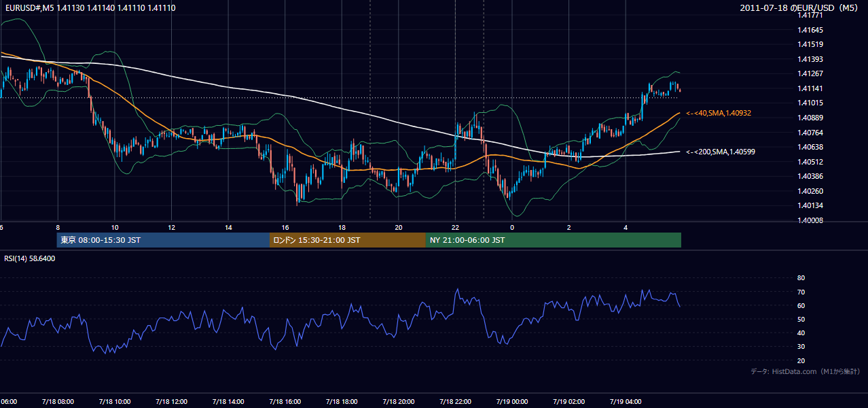The height and width of the screenshot is (408, 868).
Task: Click price axis label 1.41519
Action: point(811,44)
